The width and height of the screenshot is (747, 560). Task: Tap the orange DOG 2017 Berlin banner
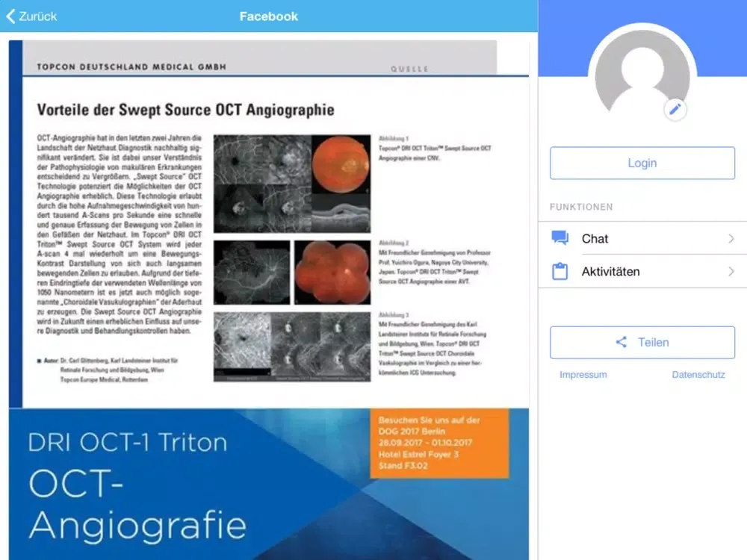[x=439, y=443]
